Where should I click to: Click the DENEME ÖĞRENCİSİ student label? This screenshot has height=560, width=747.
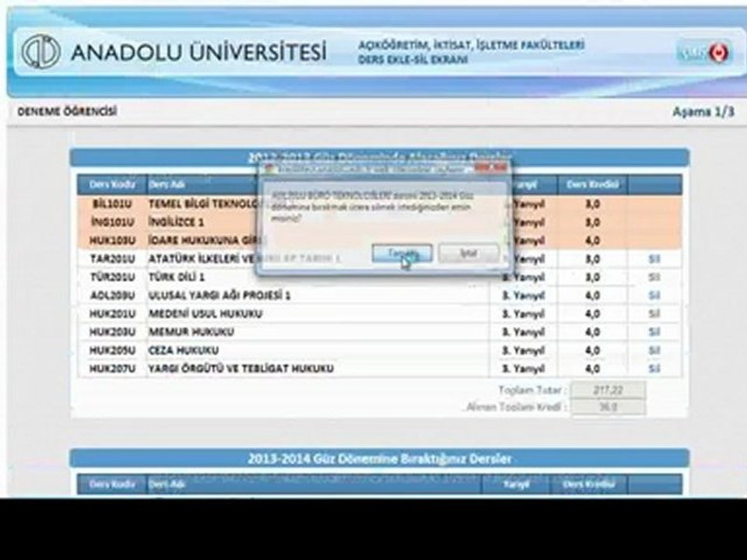[x=67, y=112]
